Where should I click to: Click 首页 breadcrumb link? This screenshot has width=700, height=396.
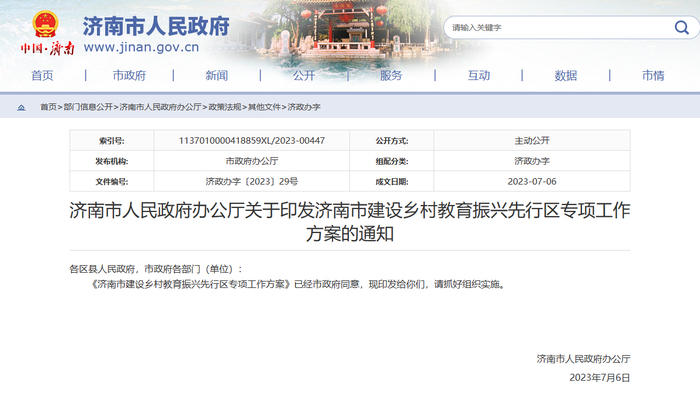[48, 107]
